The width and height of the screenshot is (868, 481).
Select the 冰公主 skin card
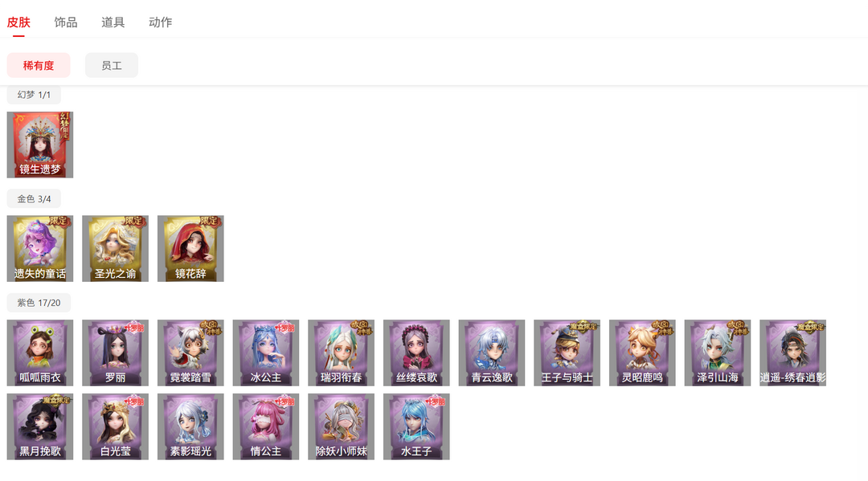(266, 353)
